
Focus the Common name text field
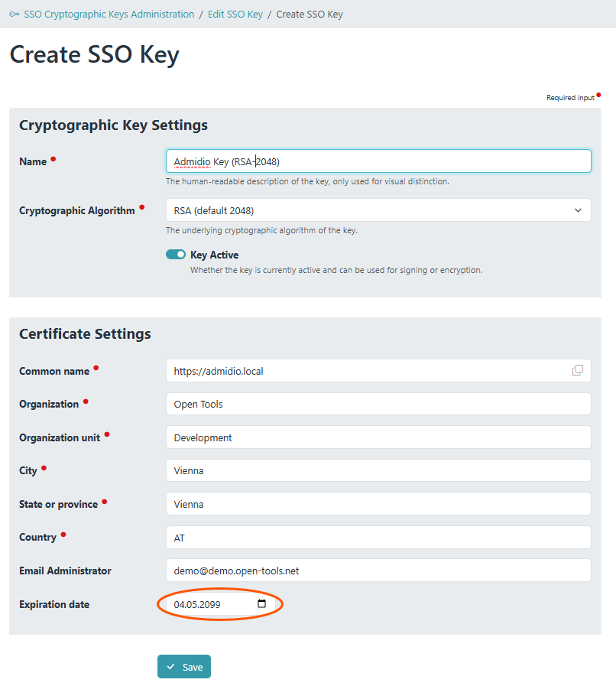tap(367, 371)
